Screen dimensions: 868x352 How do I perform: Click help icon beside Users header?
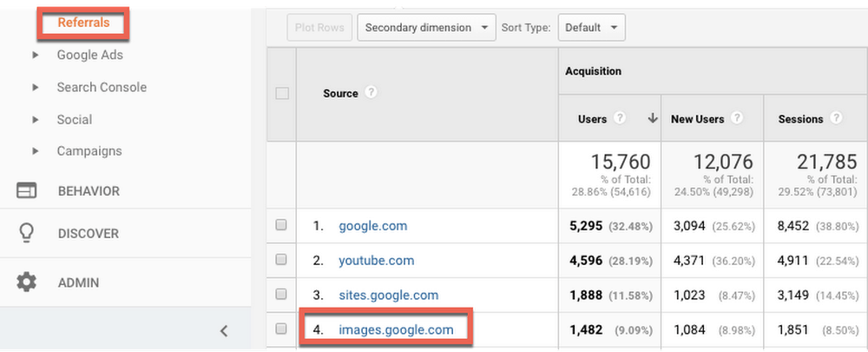620,118
